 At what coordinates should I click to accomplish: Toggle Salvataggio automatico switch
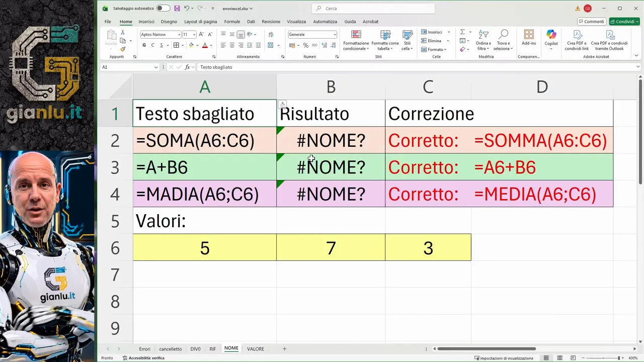(x=163, y=9)
